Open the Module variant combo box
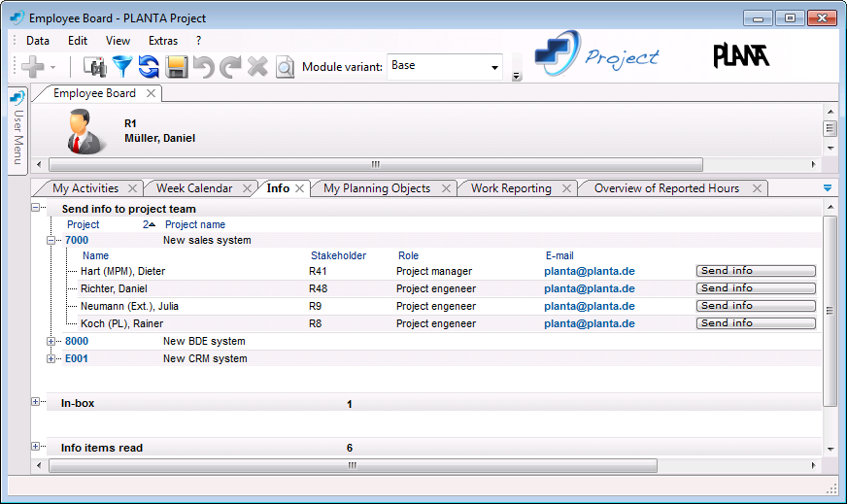Screen dimensions: 847x504 pyautogui.click(x=445, y=66)
